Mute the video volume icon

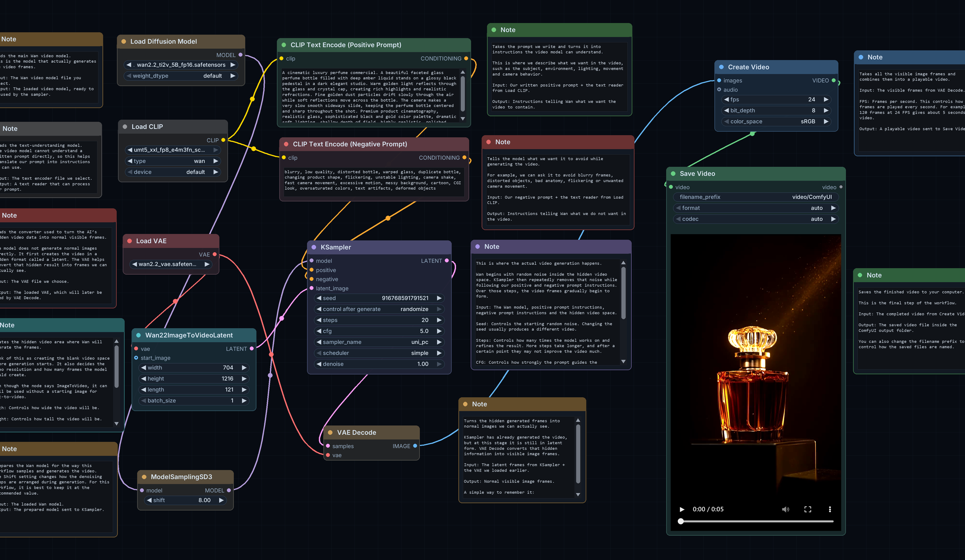click(x=785, y=509)
